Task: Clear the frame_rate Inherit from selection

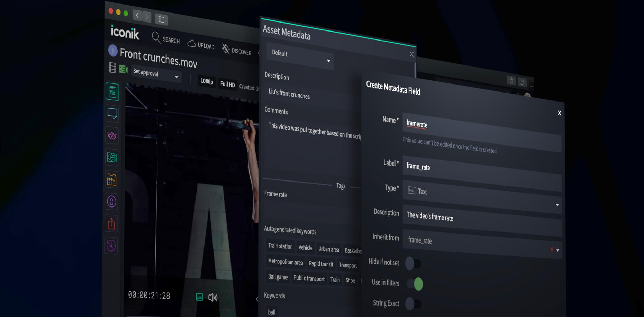Action: pyautogui.click(x=552, y=249)
